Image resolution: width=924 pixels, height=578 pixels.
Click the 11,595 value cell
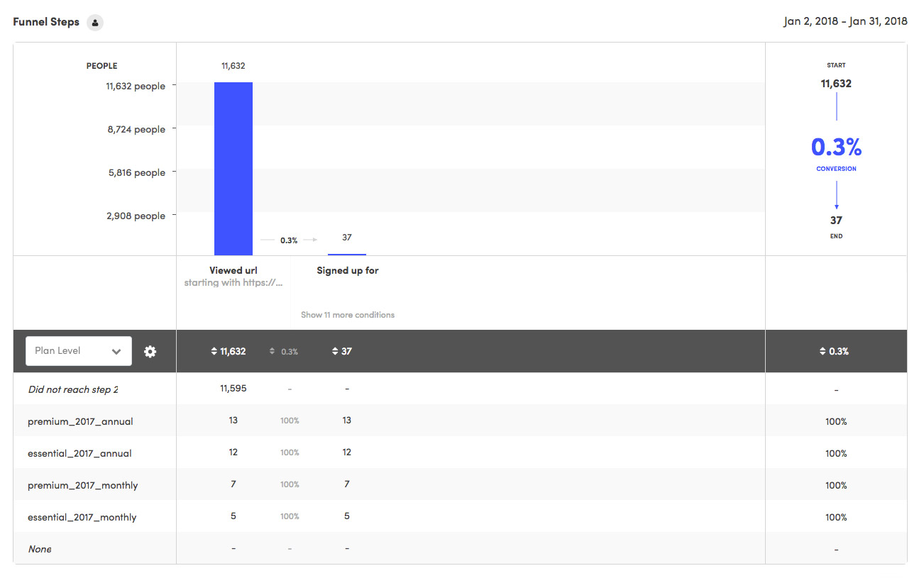233,389
